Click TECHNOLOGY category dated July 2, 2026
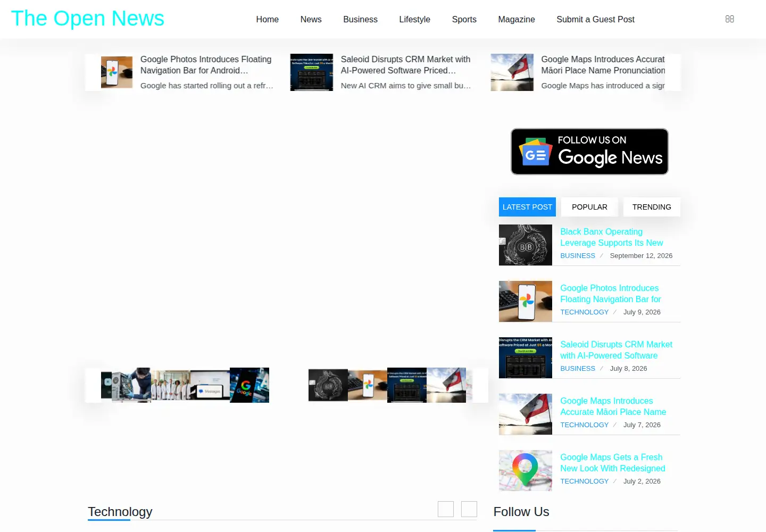This screenshot has width=766, height=532. point(584,481)
